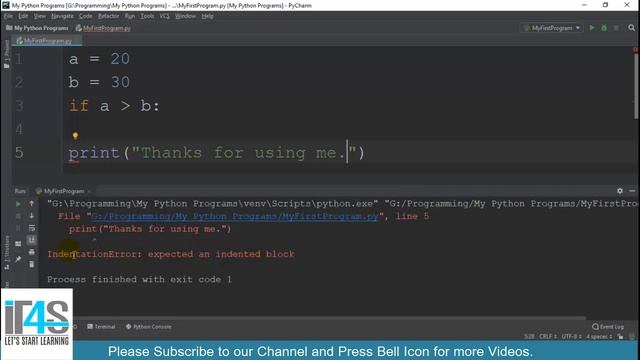Viewport: 640px width, 360px height.
Task: Open Search Everywhere magnifier icon
Action: click(631, 28)
